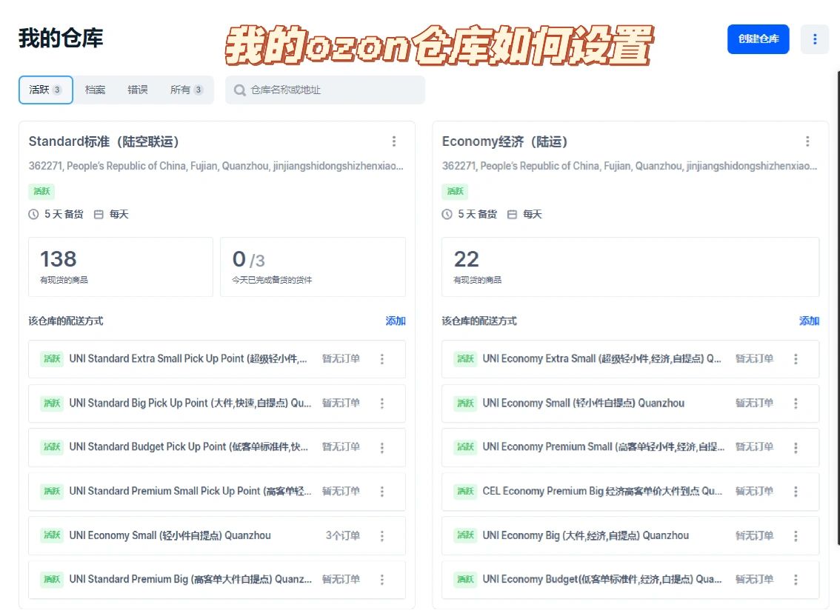Open options for UNI Standard Premium Small Pick Up Point

(x=382, y=491)
